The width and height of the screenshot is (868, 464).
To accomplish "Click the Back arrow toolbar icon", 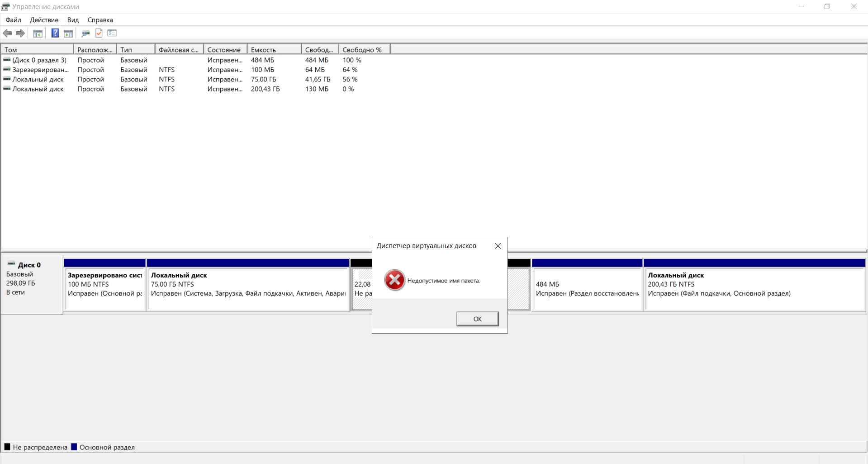I will (7, 33).
